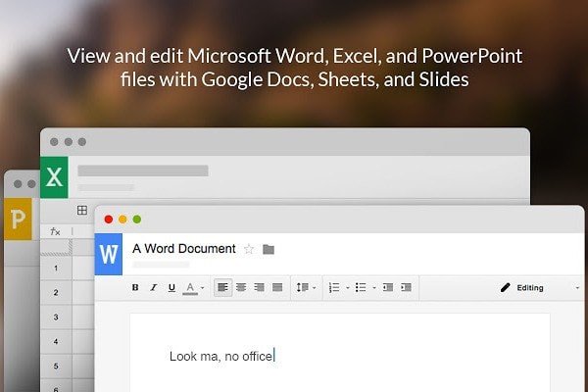Rename the 'A Word Document' title

tap(184, 249)
